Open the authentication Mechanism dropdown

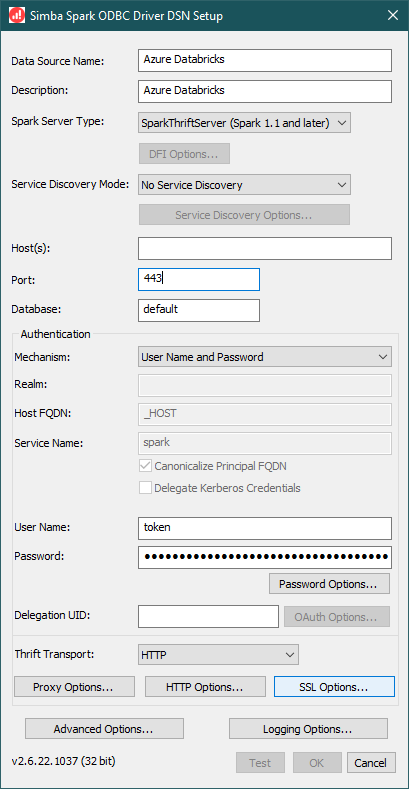point(265,357)
